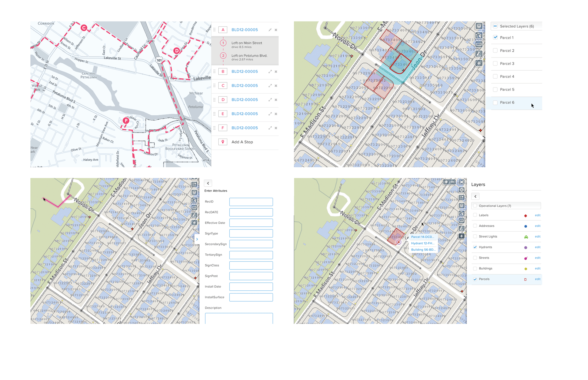This screenshot has height=380, width=588.
Task: Uncheck the Hydrants layer checkbox
Action: point(475,247)
